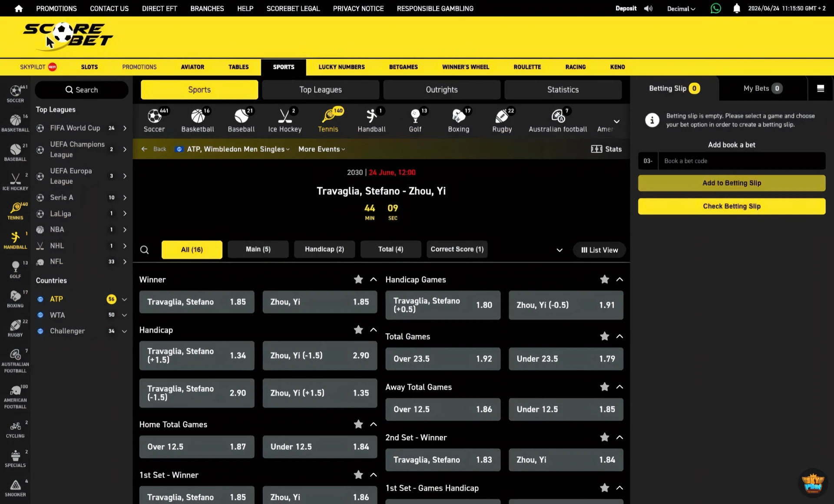Choose Australian football in the carousel
Viewport: 834px width, 504px height.
click(558, 120)
